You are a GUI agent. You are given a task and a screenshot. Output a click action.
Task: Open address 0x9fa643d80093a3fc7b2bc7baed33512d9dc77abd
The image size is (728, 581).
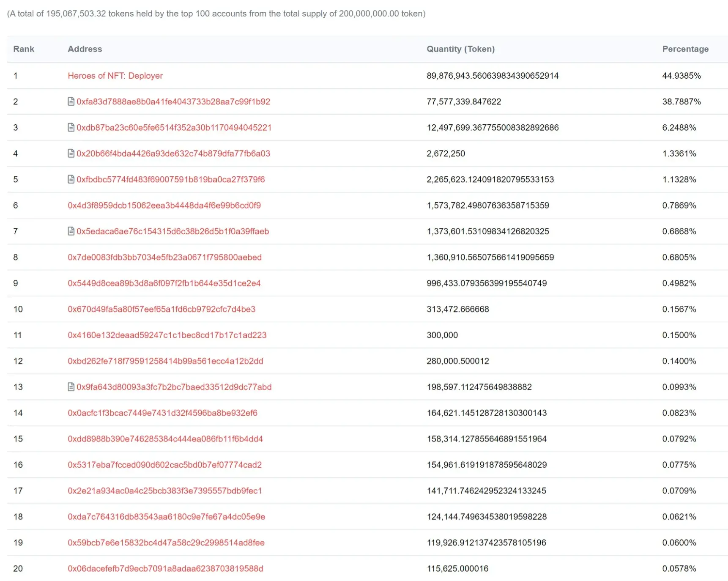174,387
